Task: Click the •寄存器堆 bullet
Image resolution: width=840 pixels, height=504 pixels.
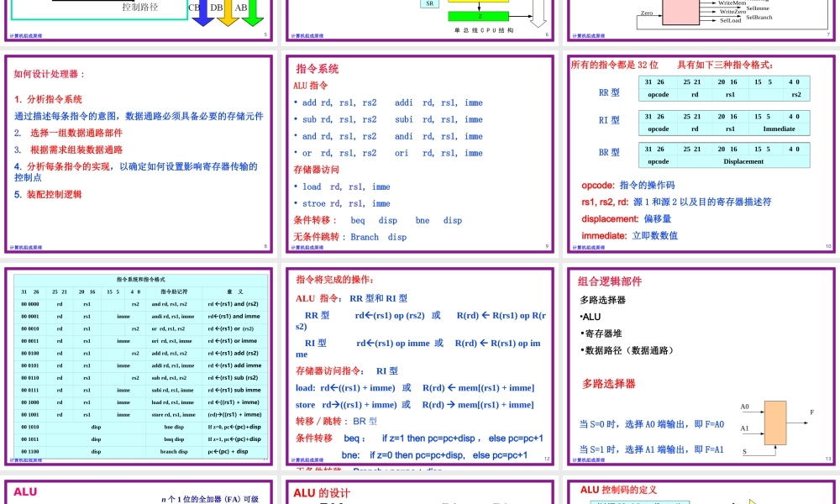Action: (x=601, y=333)
